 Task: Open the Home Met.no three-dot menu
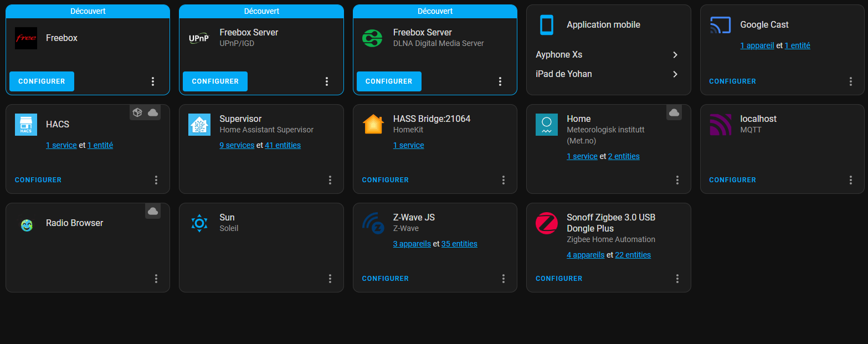point(677,180)
